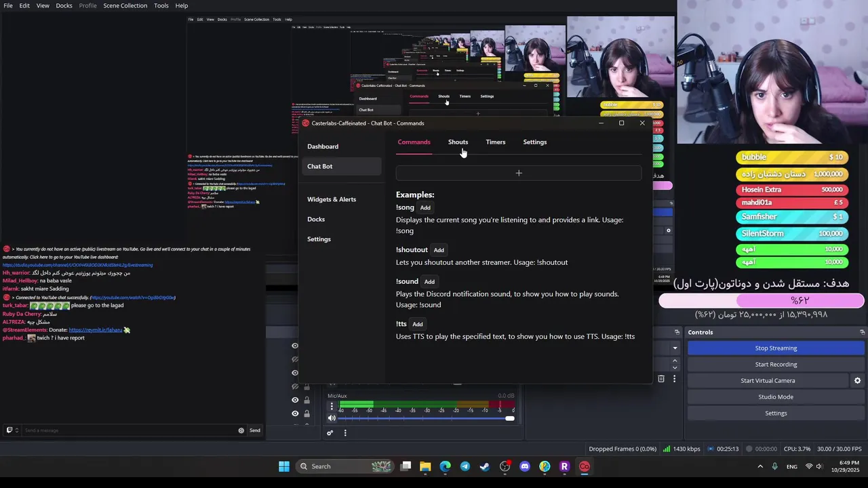Viewport: 868px width, 488px height.
Task: Pop out the Controls dock icon
Action: click(862, 332)
